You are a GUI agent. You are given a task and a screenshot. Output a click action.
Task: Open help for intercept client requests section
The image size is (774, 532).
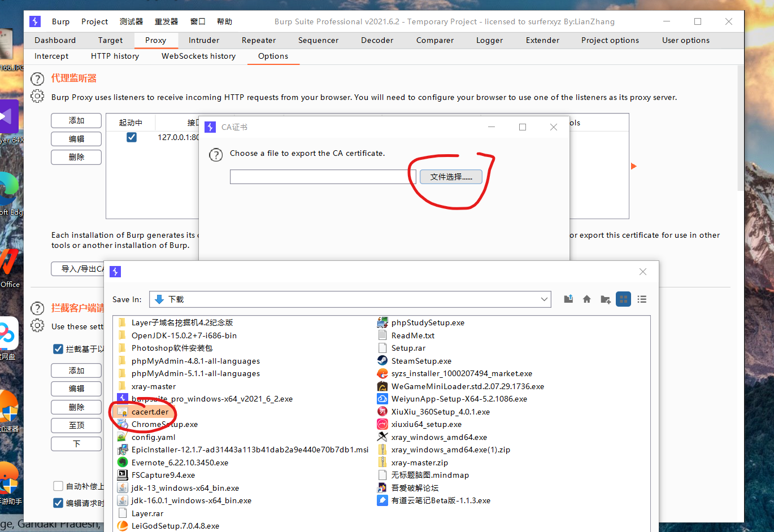pyautogui.click(x=37, y=308)
